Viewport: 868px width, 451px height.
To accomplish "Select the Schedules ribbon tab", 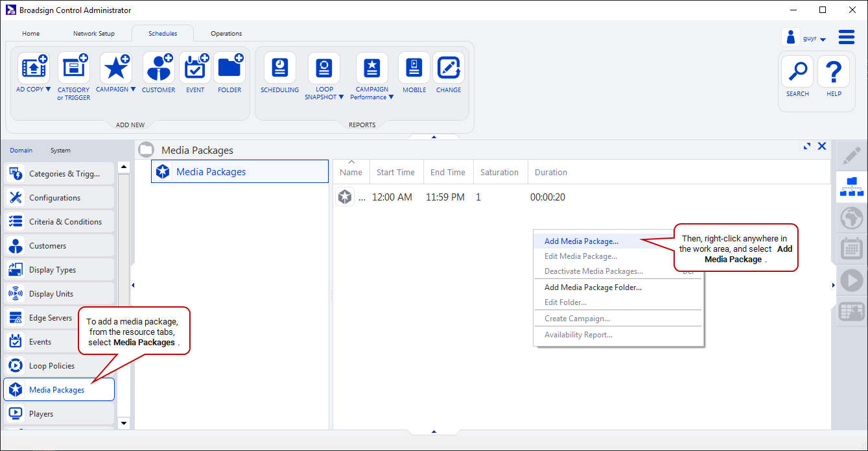I will tap(163, 33).
